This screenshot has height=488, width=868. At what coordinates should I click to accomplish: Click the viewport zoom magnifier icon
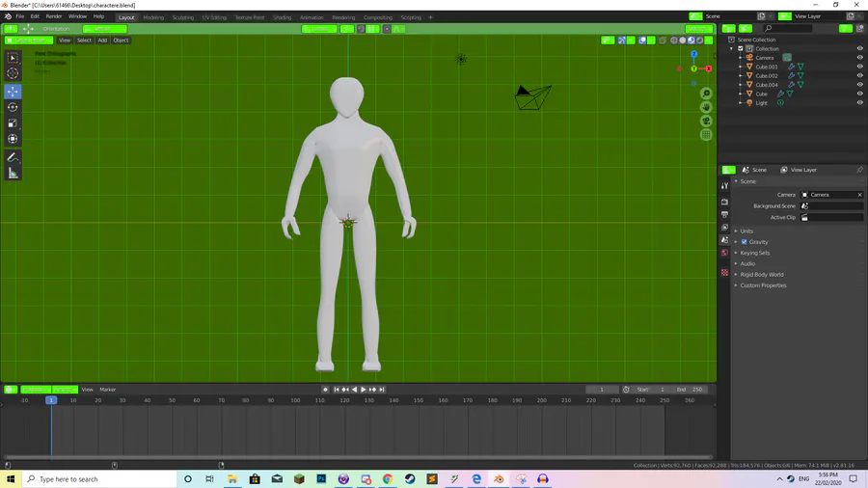click(x=706, y=94)
